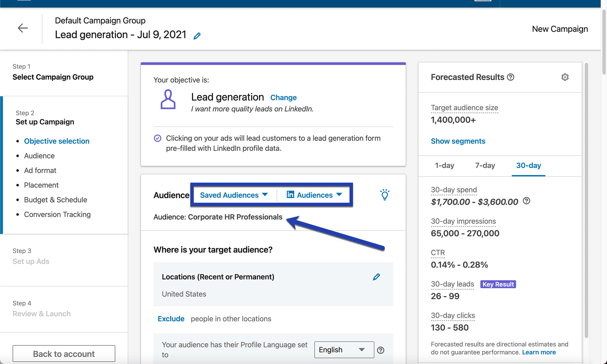Click Audience: Corporate HR Professionals text
Screen dimensions: 607x364
point(218,217)
